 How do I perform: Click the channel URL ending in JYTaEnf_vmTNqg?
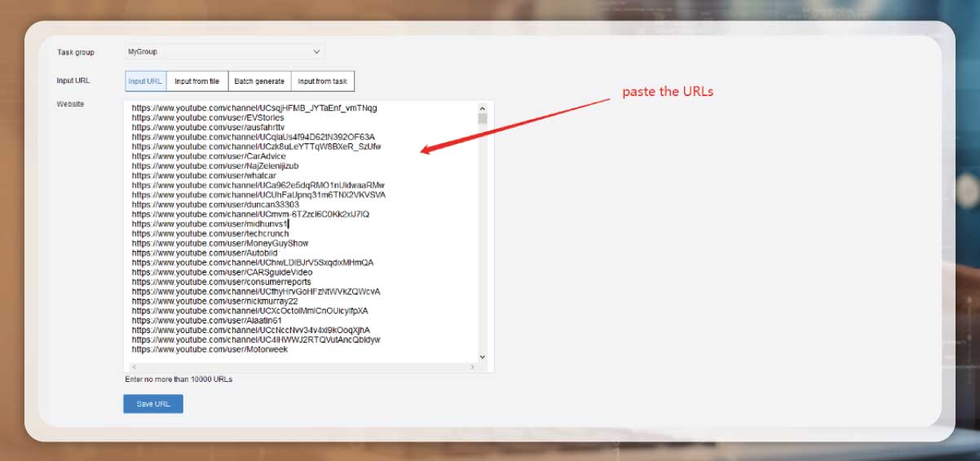click(254, 108)
